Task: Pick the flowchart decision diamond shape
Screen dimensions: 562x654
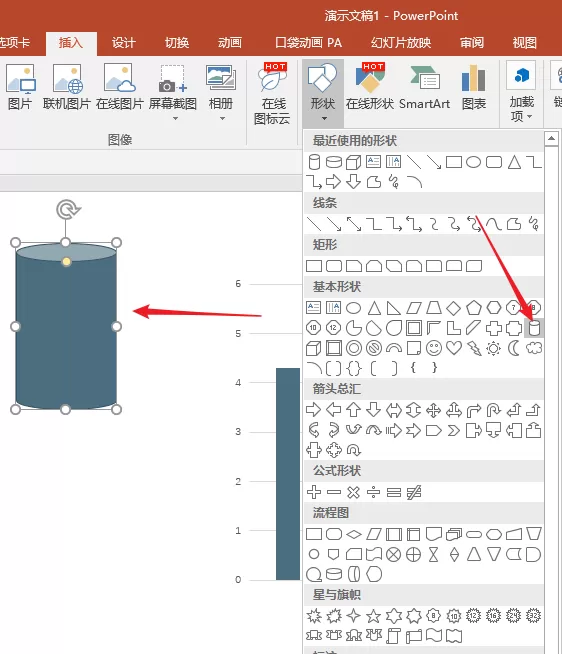Action: pyautogui.click(x=354, y=534)
